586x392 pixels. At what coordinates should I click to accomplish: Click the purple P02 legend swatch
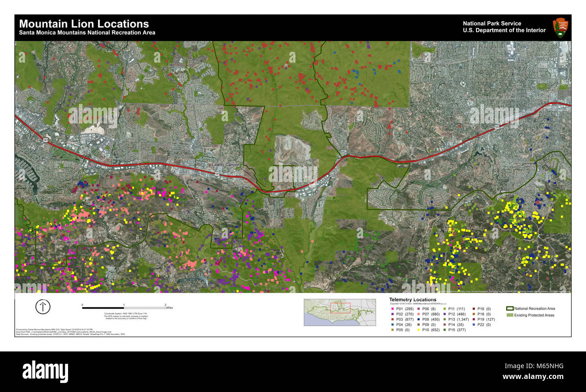(x=393, y=314)
